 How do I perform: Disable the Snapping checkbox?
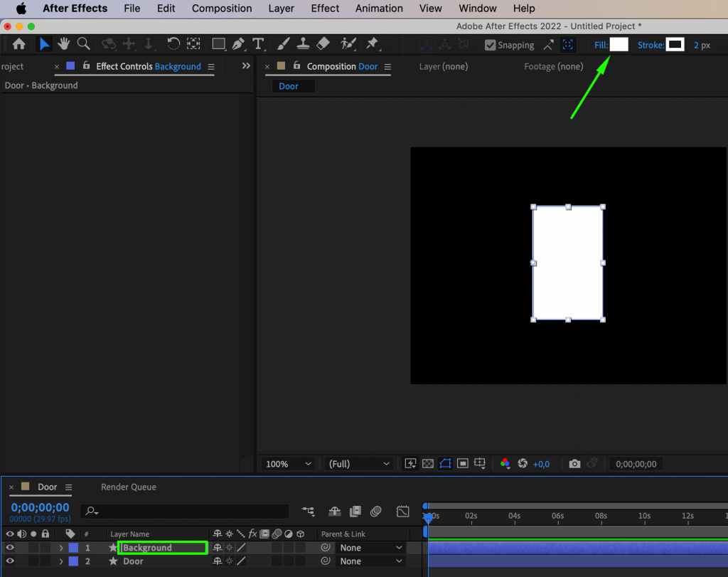(x=490, y=44)
